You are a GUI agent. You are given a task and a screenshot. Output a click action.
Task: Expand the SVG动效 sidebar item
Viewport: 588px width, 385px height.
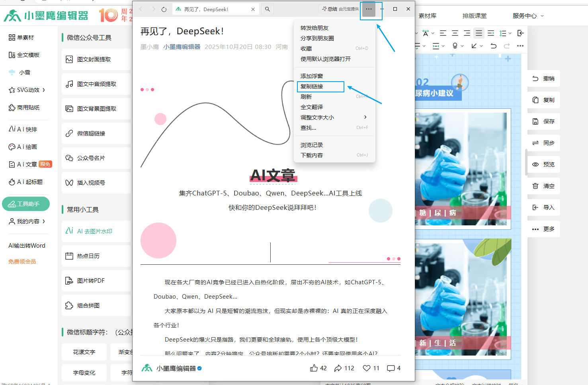[x=27, y=90]
